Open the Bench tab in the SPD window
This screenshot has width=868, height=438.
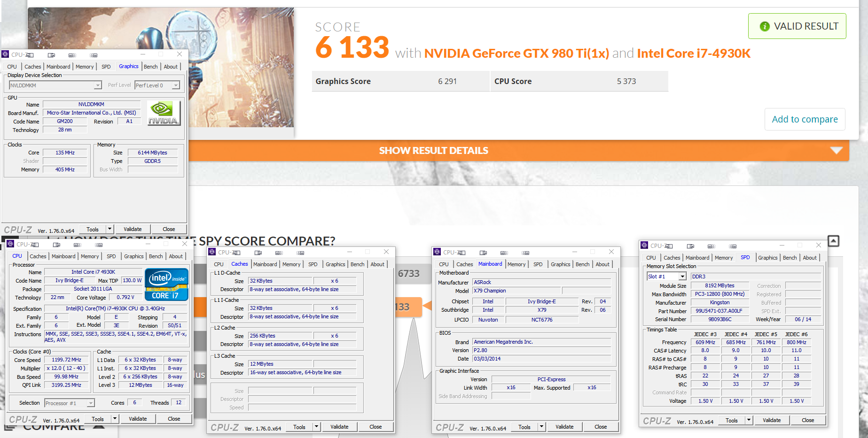click(790, 258)
